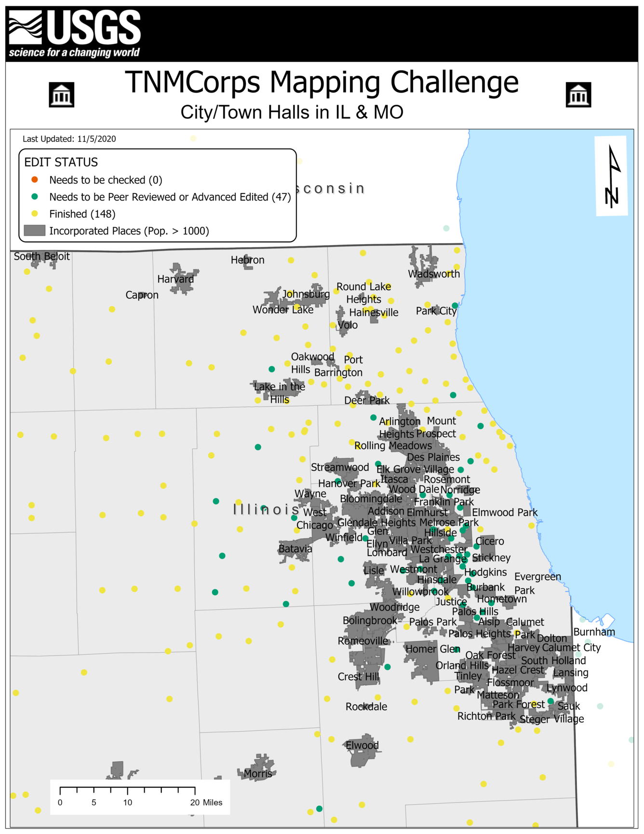Click the Hebron map label

click(248, 260)
